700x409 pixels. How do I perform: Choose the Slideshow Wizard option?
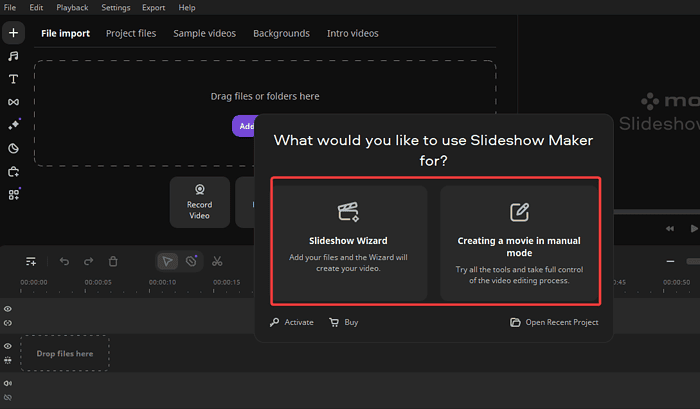click(x=348, y=242)
